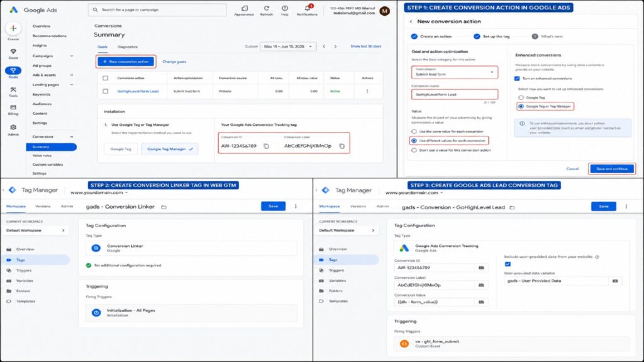The height and width of the screenshot is (362, 644).
Task: Open the Tools icon in Google Ads rail
Action: (x=13, y=89)
